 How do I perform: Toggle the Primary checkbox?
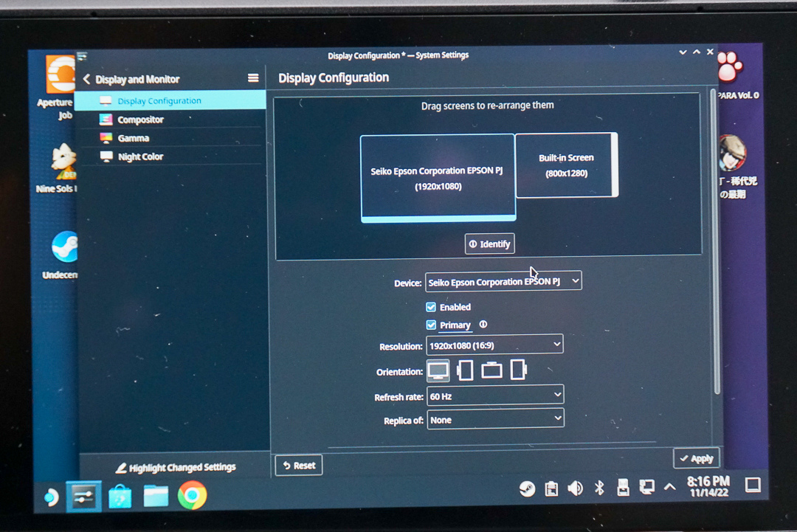(x=431, y=325)
